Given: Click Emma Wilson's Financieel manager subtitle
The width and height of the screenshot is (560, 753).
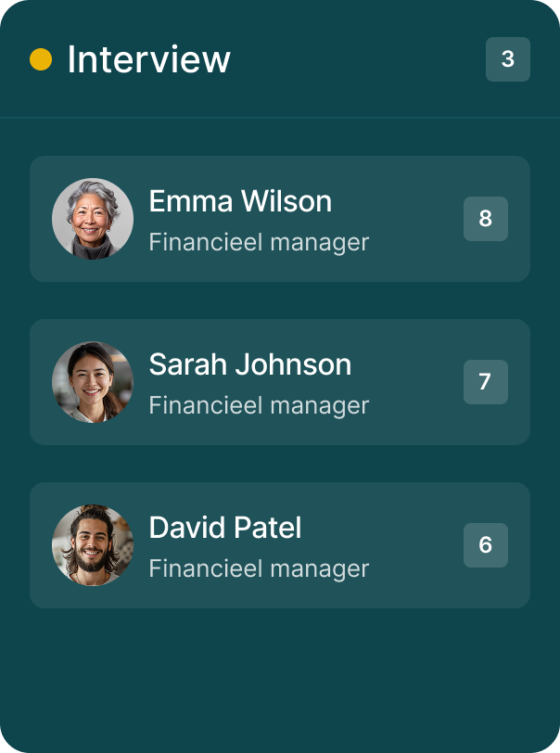Looking at the screenshot, I should (259, 242).
